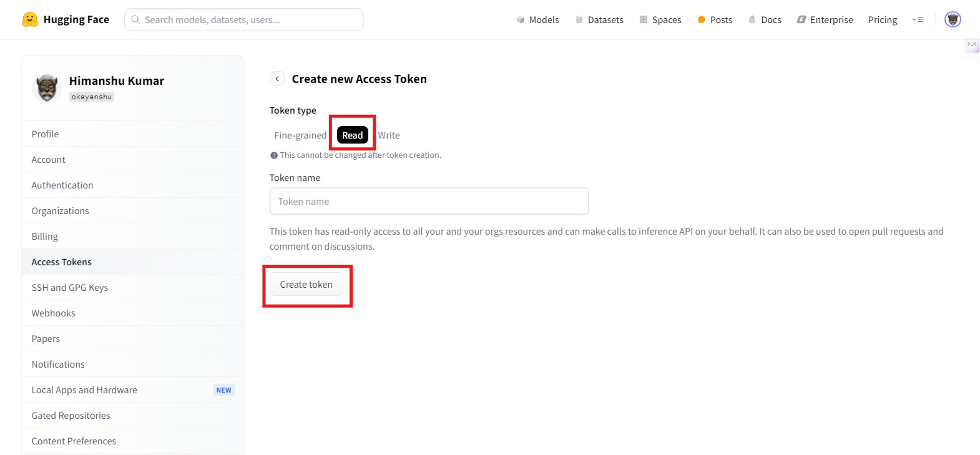Viewport: 980px width, 455px height.
Task: Click the Hugging Face logo icon
Action: coord(29,19)
